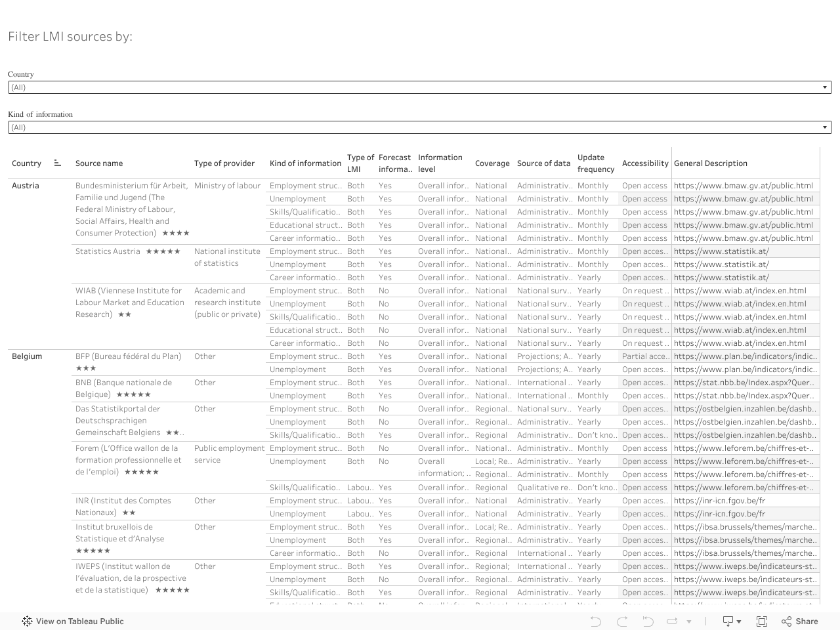Open the Download menu icon
Screen dimensions: 840x630
[x=731, y=621]
